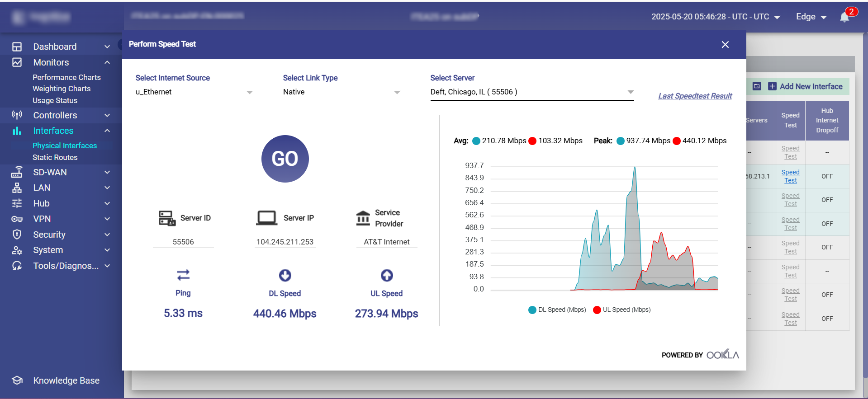This screenshot has height=399, width=868.
Task: Open the Last Speedtest Result link
Action: coord(695,96)
